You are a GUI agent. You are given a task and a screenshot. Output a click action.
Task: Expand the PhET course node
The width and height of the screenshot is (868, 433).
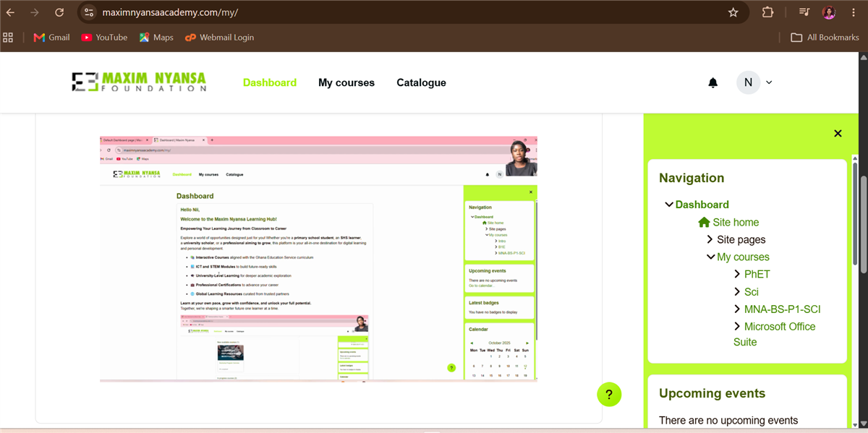tap(737, 274)
